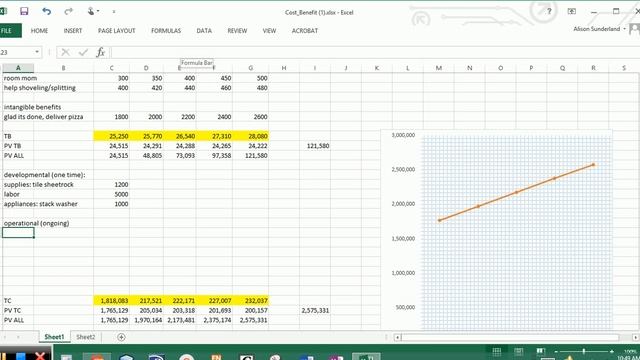The width and height of the screenshot is (640, 360).
Task: Click the Save icon in Quick Access Toolbar
Action: 24,11
